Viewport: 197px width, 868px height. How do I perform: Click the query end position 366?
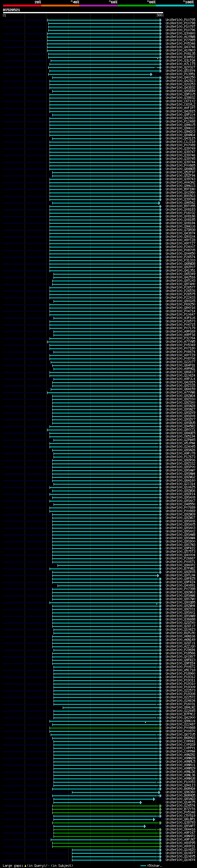pos(159,15)
